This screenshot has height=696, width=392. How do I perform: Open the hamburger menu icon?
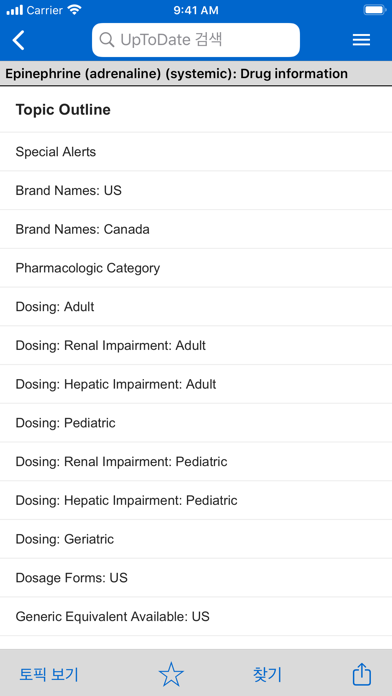361,40
